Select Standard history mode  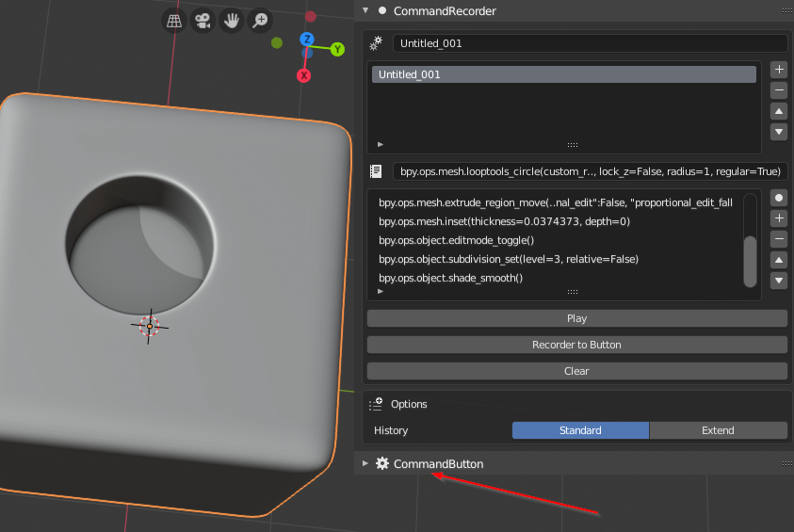tap(580, 430)
